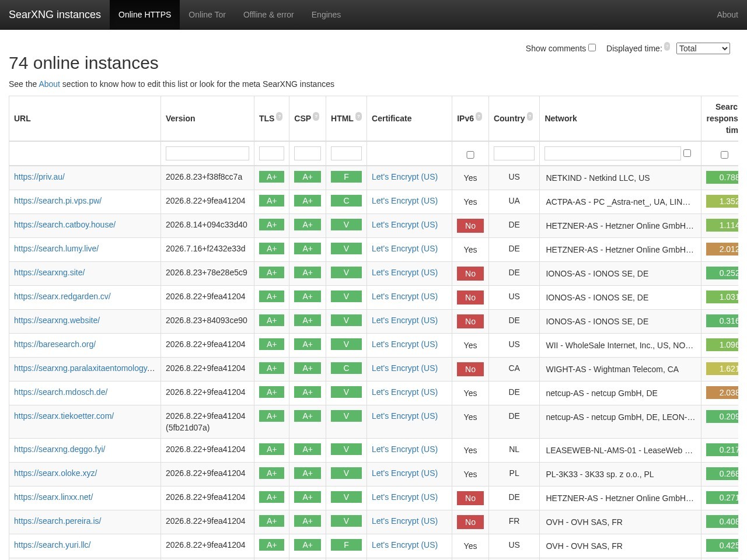Viewport: 747px width, 560px height.
Task: Click the CSP A+ badge for searxng.site
Action: tap(308, 272)
